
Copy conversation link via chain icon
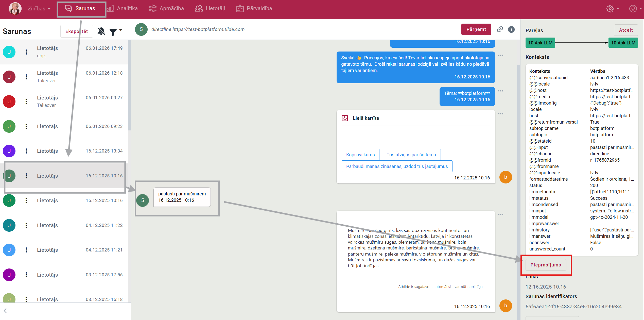pos(500,29)
